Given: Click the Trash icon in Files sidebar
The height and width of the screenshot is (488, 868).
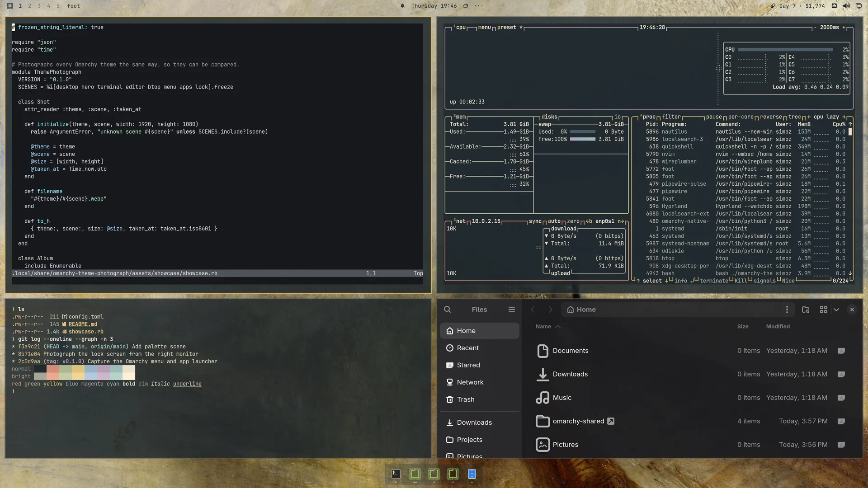Looking at the screenshot, I should [450, 399].
